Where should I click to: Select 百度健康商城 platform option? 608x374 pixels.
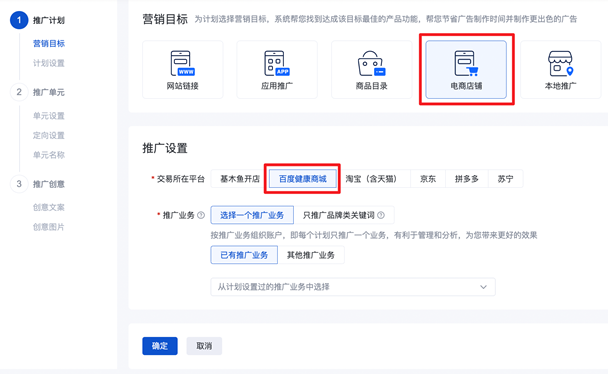coord(302,179)
